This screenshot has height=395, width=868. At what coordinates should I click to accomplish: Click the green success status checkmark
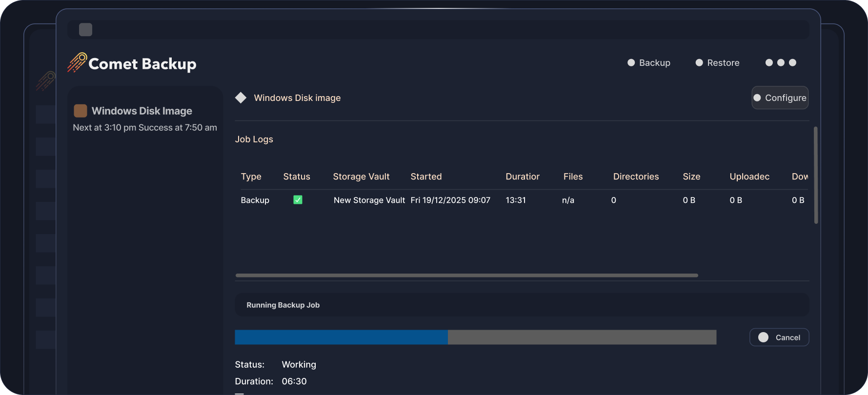[298, 200]
